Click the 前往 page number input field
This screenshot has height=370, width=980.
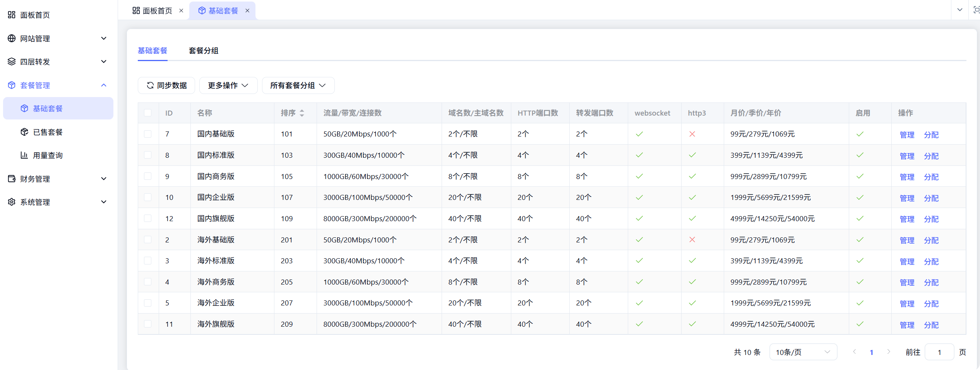[939, 352]
